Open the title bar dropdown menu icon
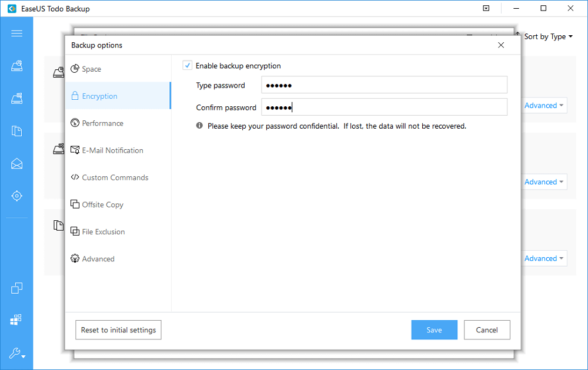Viewport: 588px width, 370px height. pos(486,8)
